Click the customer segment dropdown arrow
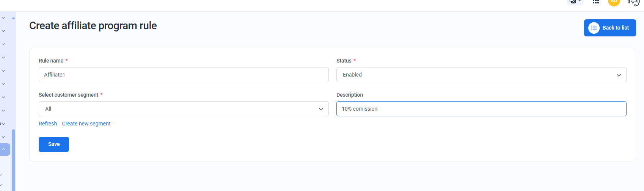The width and height of the screenshot is (644, 191). point(321,109)
